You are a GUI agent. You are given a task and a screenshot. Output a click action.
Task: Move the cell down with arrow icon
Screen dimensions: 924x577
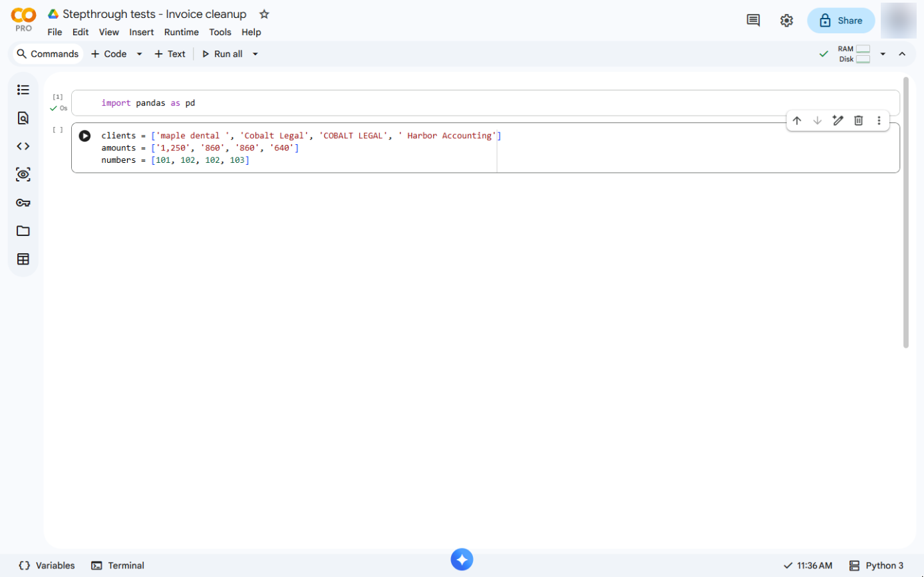[818, 120]
